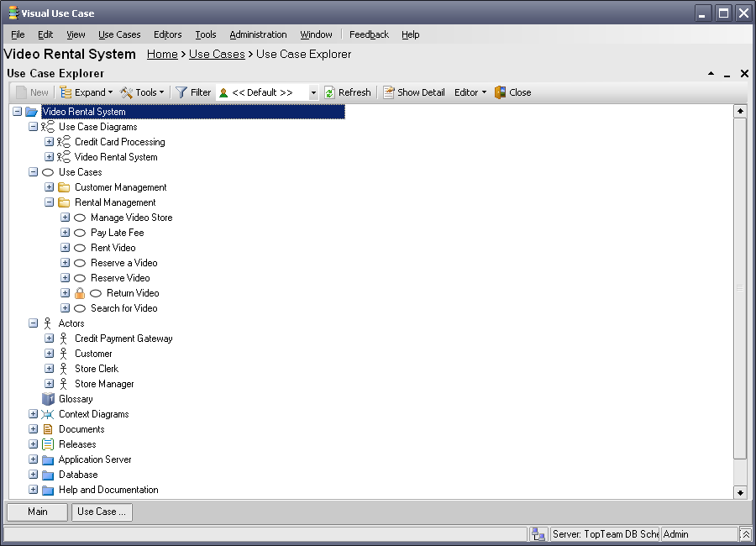Click the Show Detail button label
Image resolution: width=756 pixels, height=546 pixels.
click(421, 92)
